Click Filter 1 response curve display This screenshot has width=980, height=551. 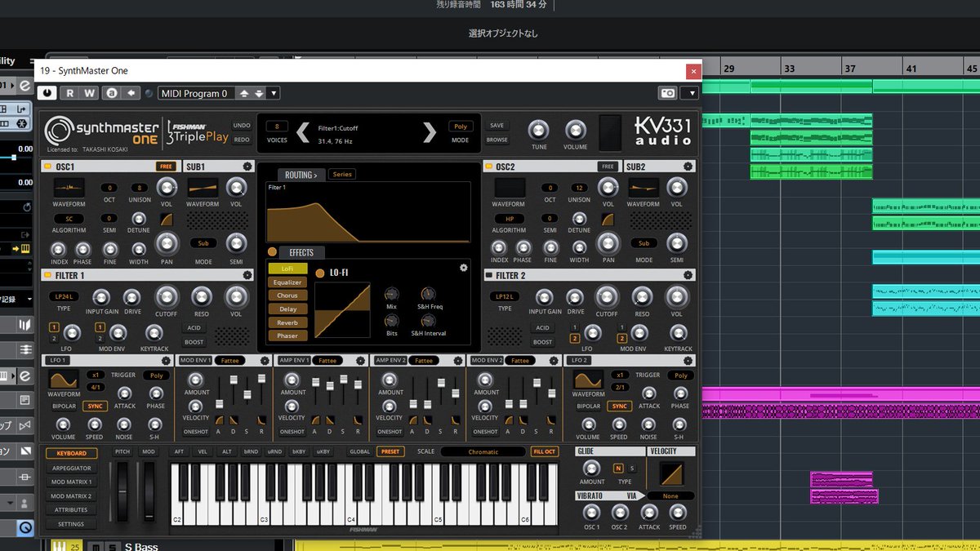[x=368, y=212]
